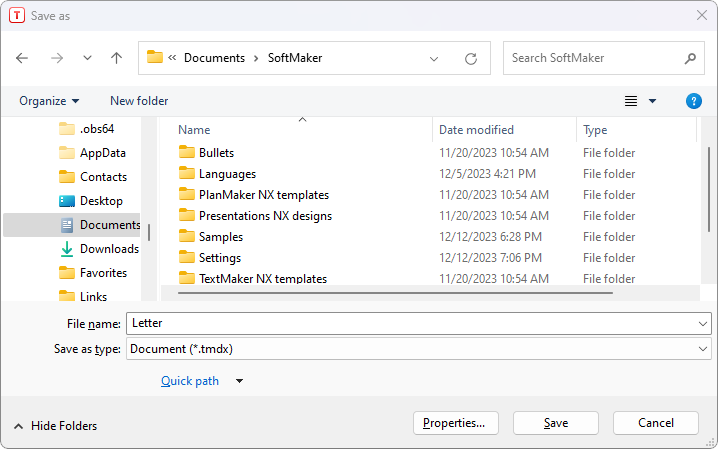Open address bar history dropdown
The height and width of the screenshot is (449, 718).
tap(434, 59)
